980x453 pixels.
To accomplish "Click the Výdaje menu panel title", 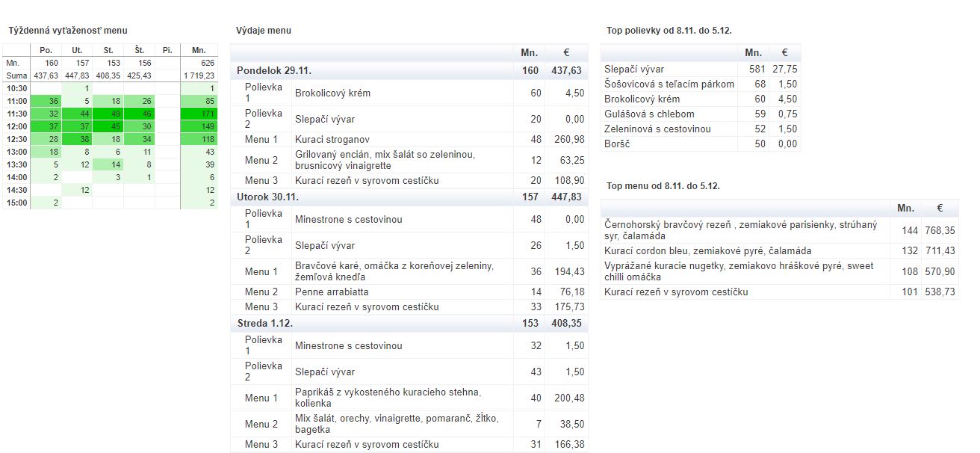I will [264, 31].
